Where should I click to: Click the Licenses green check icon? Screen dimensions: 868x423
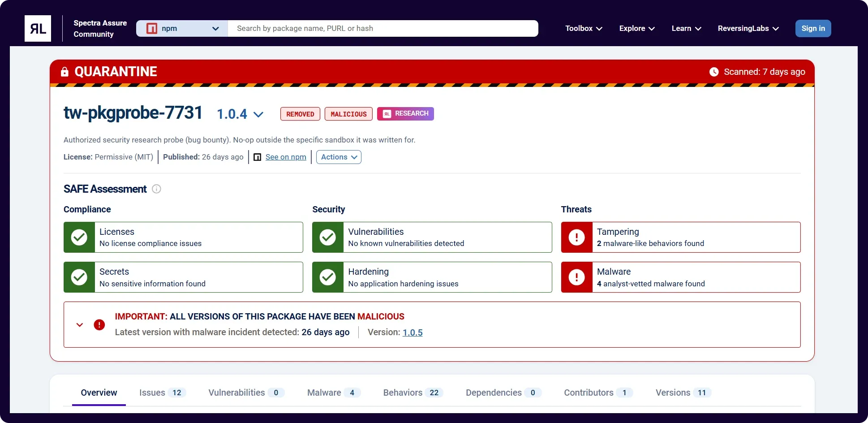[79, 237]
